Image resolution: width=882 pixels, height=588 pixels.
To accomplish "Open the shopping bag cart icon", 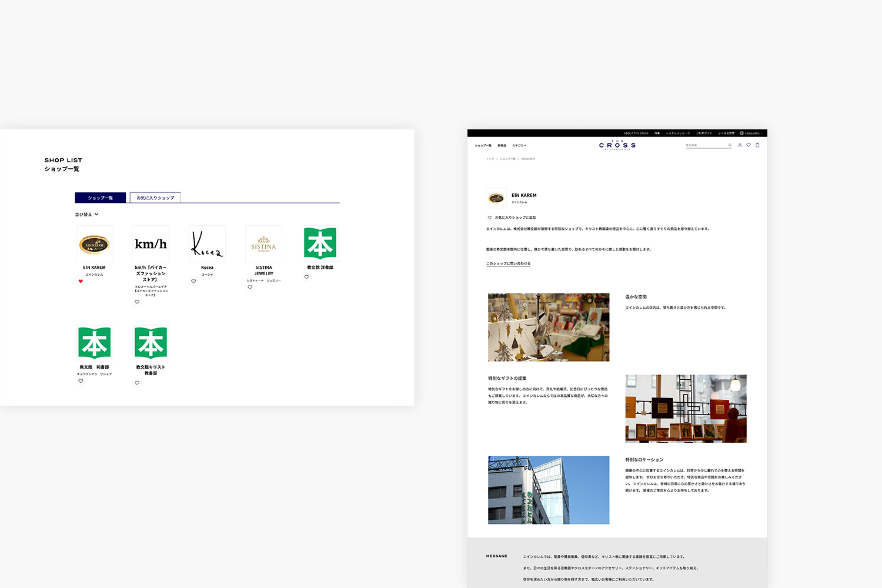I will coord(757,145).
